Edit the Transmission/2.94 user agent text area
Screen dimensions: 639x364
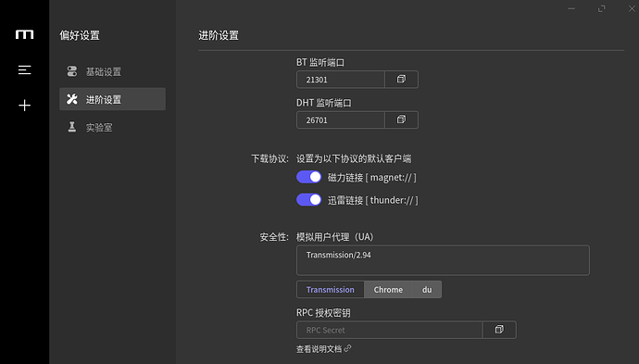click(x=443, y=260)
